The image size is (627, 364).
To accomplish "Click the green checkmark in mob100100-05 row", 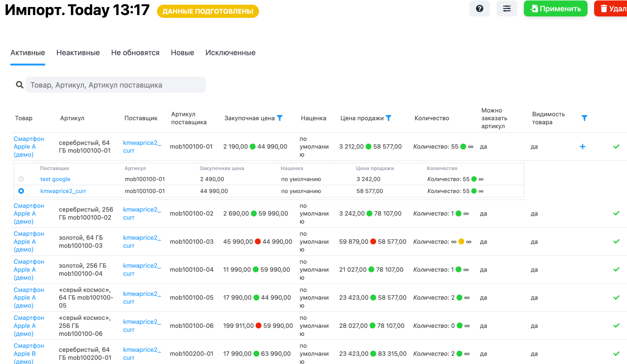I will (x=617, y=297).
